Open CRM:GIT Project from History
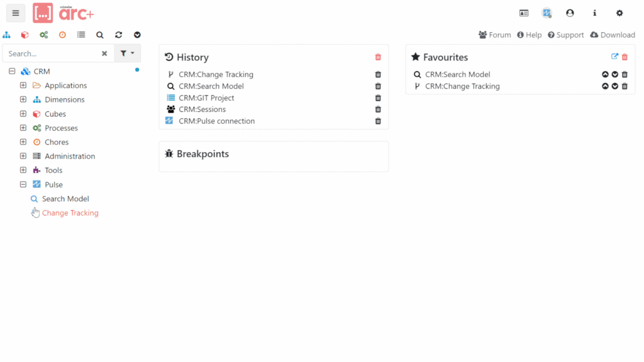Screen dimensions: 644x362 [206, 98]
